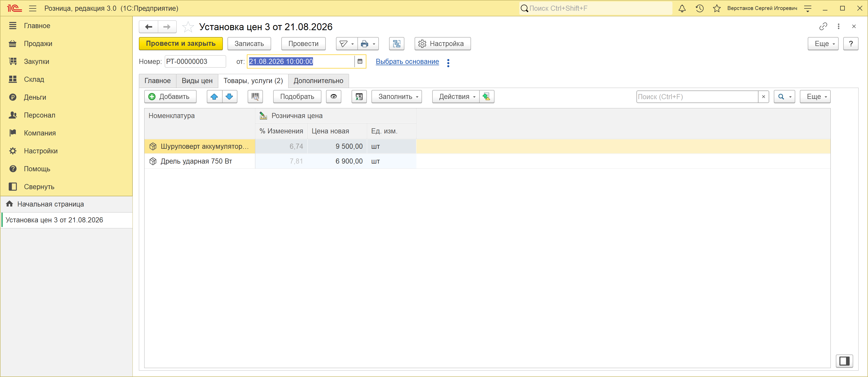868x377 pixels.
Task: Click the Провести button
Action: click(x=304, y=43)
